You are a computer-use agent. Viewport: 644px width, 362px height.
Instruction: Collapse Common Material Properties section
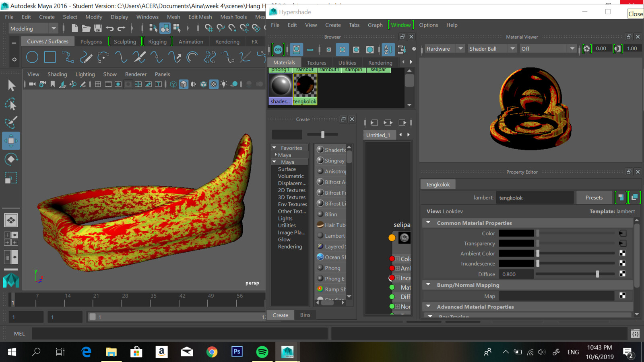[428, 222]
